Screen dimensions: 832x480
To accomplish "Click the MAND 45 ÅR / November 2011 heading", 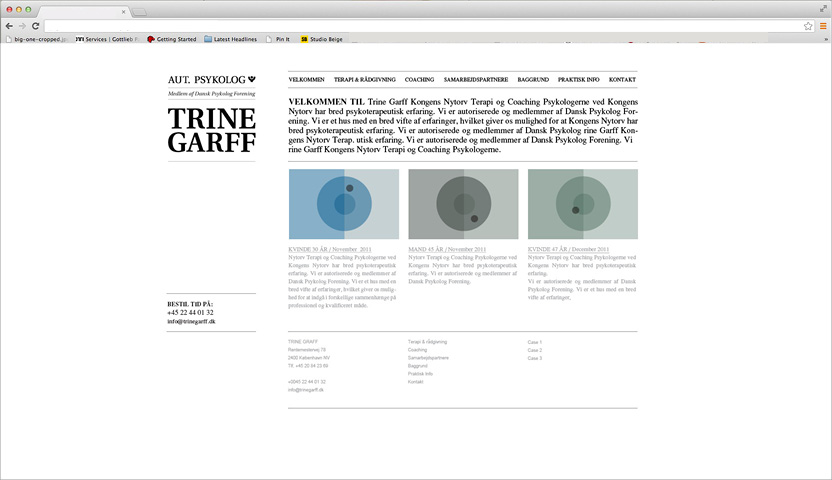I will [x=447, y=249].
